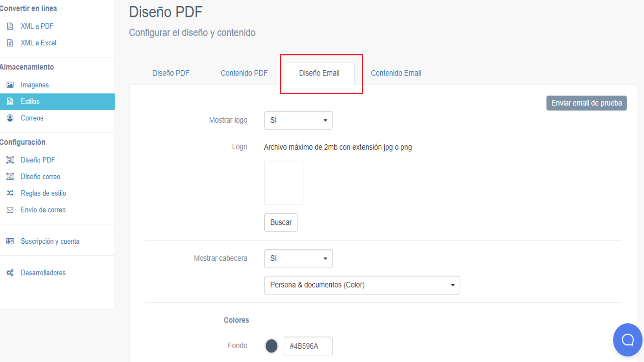Click the Enviar email de prueba button
This screenshot has height=362, width=644.
tap(586, 103)
